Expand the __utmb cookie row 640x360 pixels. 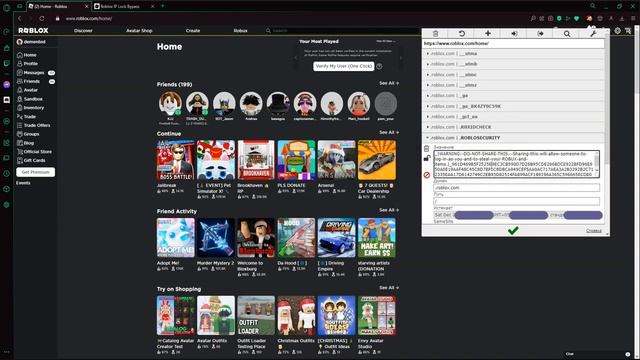[x=513, y=64]
